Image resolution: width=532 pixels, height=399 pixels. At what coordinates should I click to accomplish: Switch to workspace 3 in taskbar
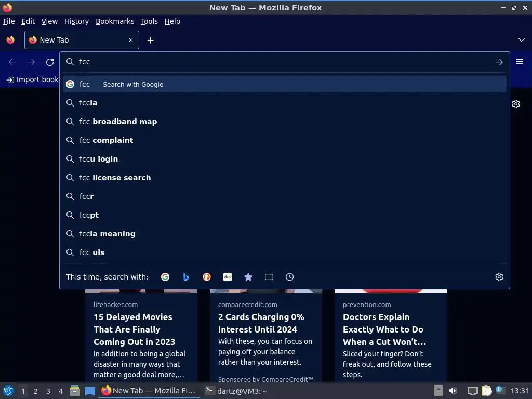(48, 391)
